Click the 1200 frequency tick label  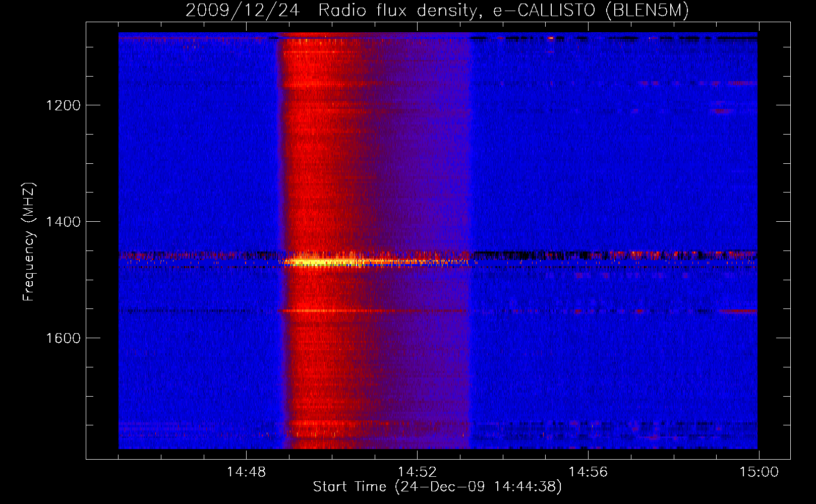coord(63,105)
